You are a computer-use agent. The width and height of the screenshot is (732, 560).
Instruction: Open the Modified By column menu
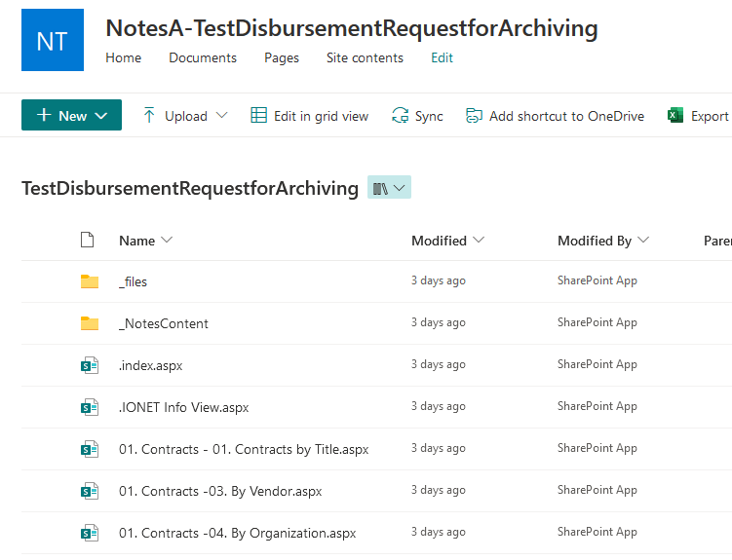pyautogui.click(x=602, y=241)
